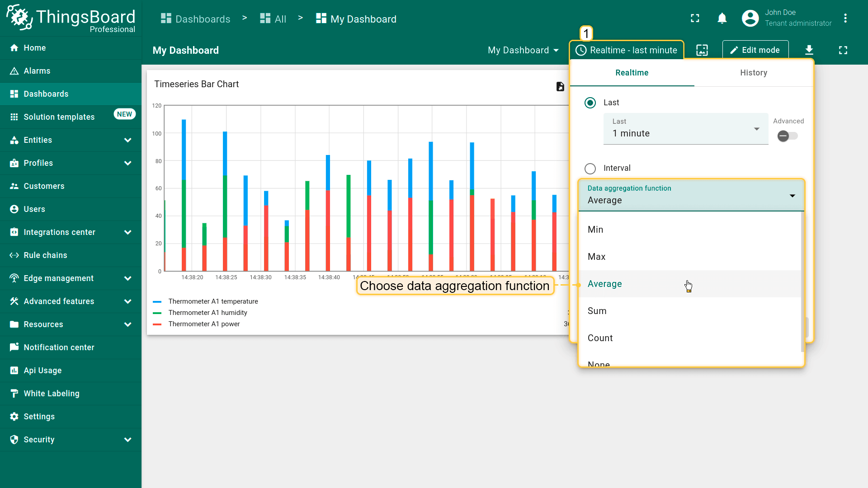The width and height of the screenshot is (868, 488).
Task: Select the Interval radio button
Action: pos(590,169)
